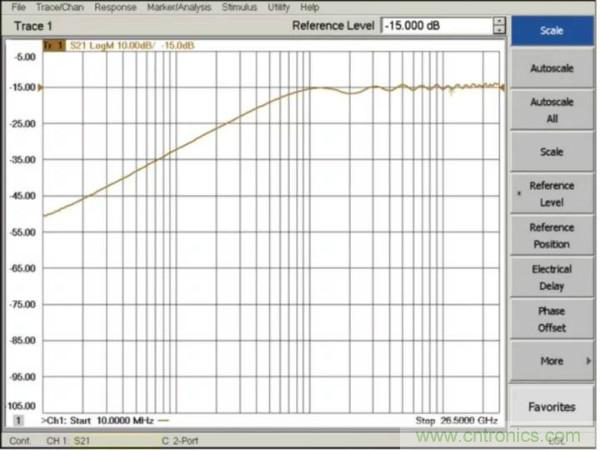This screenshot has height=451, width=600.
Task: Expand the More softkey submenu
Action: [x=552, y=361]
